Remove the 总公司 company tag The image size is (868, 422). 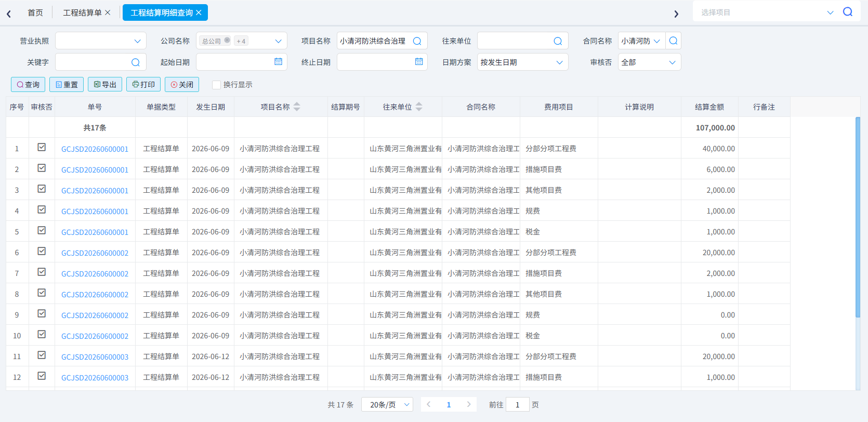227,41
